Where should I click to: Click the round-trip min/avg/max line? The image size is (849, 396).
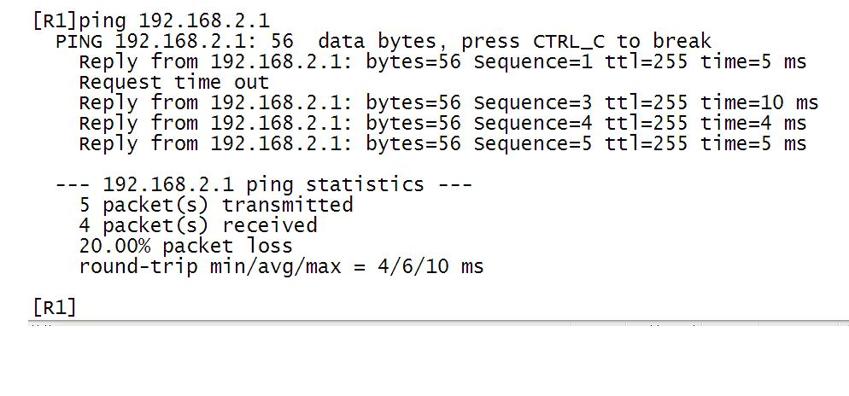click(x=281, y=267)
